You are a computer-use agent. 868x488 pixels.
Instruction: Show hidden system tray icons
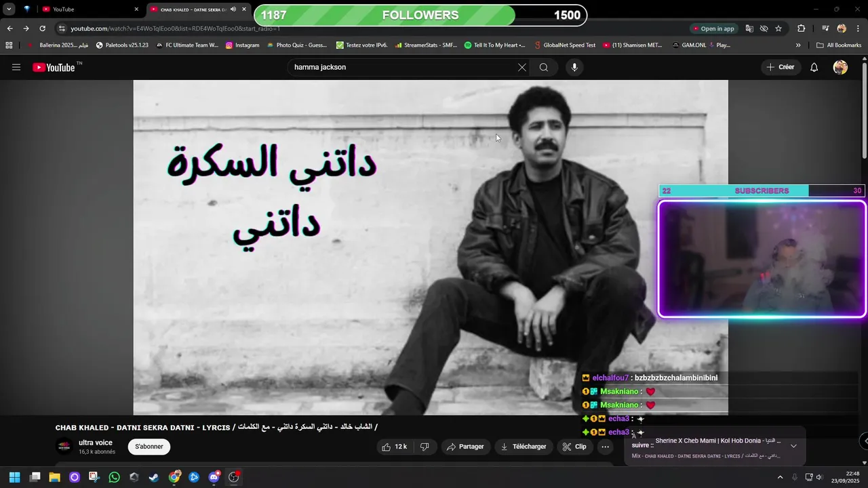pyautogui.click(x=780, y=477)
